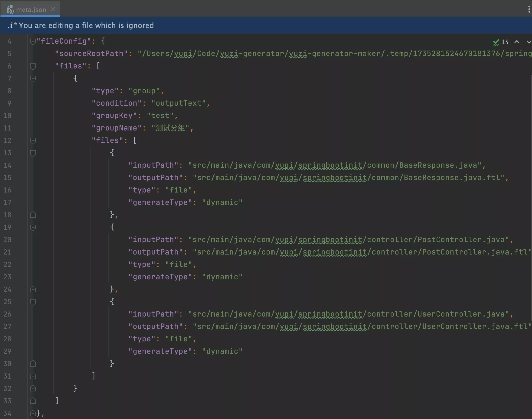Open the editor tabs more options menu
Viewport: 532px width, 419px height.
pyautogui.click(x=529, y=9)
